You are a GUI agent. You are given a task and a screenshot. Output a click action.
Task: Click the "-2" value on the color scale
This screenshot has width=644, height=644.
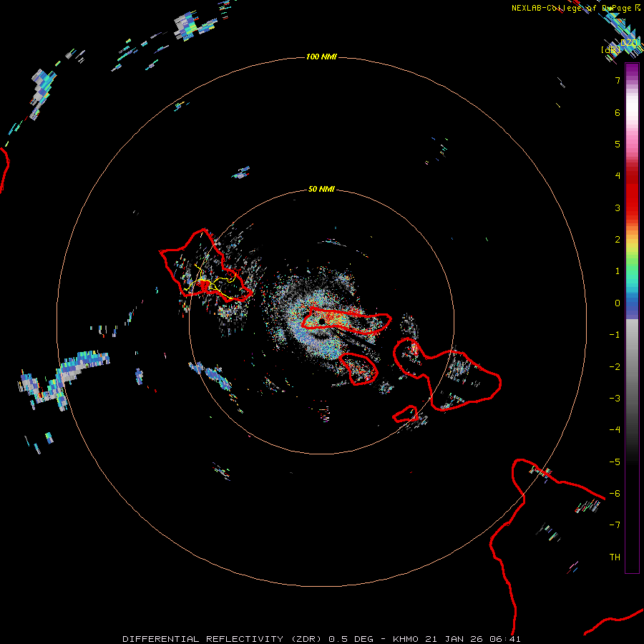pos(615,367)
